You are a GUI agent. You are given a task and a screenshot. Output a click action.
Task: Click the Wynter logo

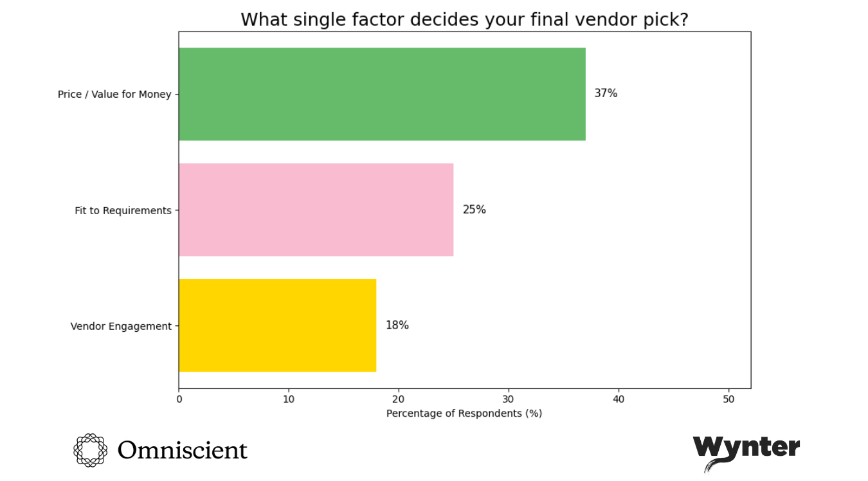point(746,449)
